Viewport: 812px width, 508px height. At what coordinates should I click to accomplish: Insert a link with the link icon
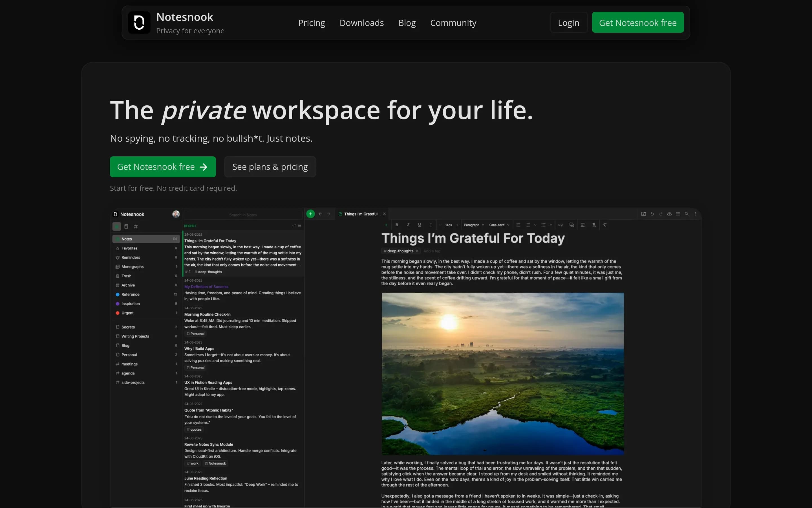click(560, 225)
